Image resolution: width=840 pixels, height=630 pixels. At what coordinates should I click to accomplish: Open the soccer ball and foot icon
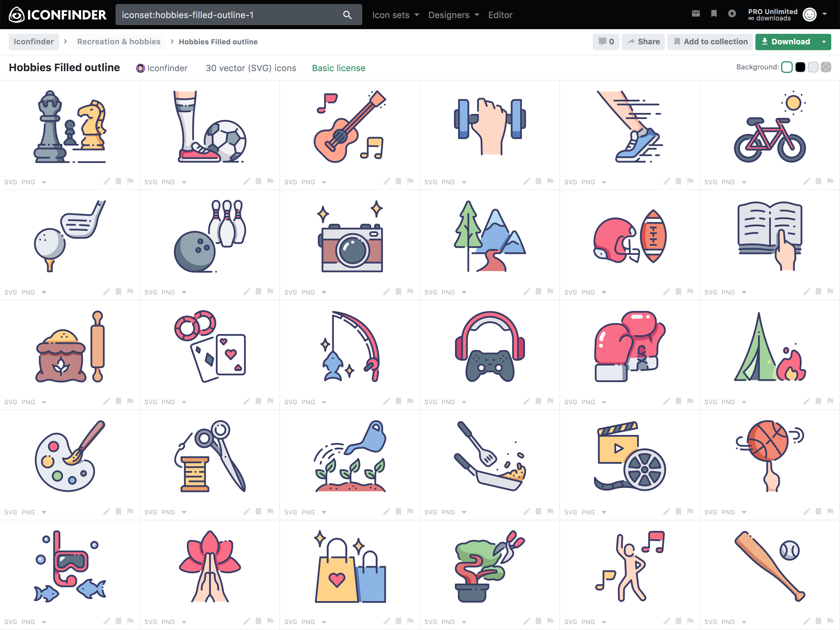click(x=210, y=127)
